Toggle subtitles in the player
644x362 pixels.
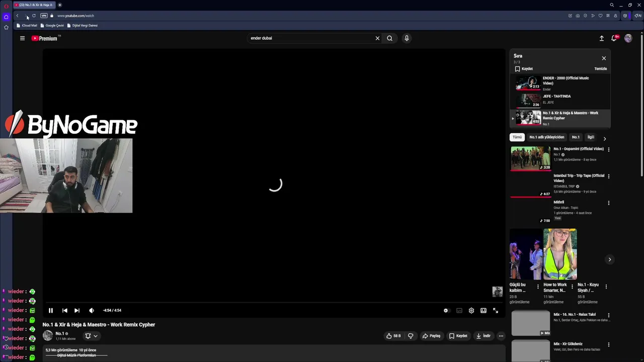459,311
